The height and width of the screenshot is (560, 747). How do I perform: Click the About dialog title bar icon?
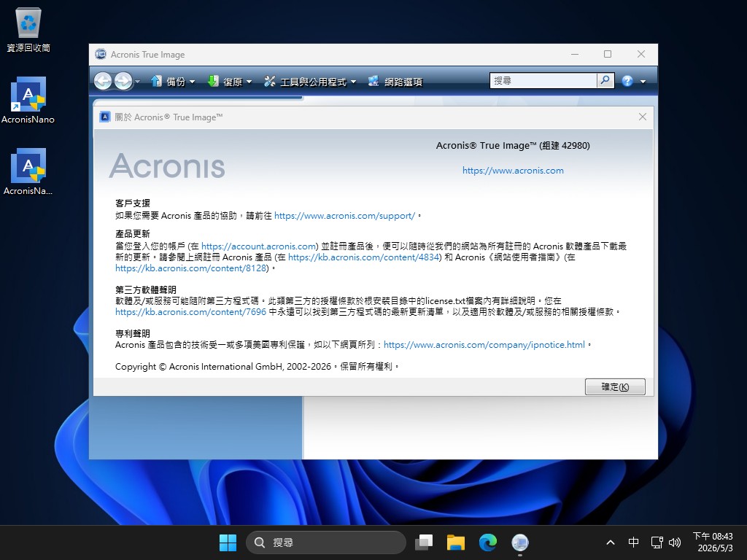coord(105,117)
